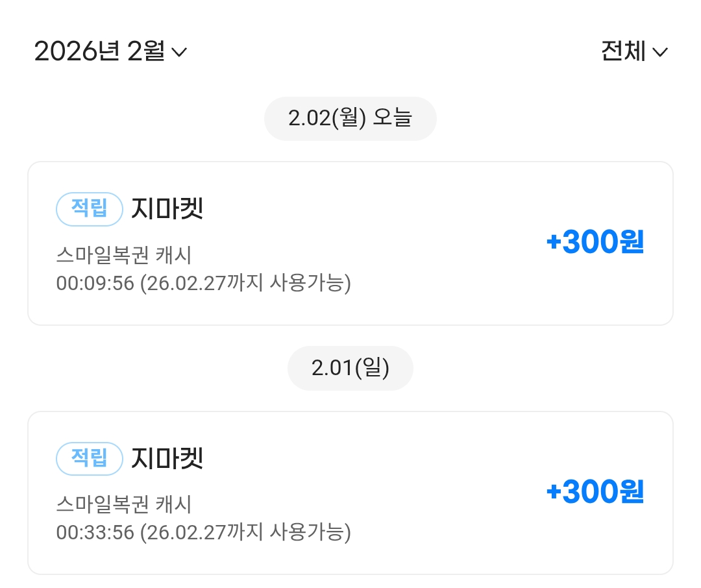This screenshot has width=701, height=588.
Task: Click the chevron arrow beside 전체
Action: click(659, 52)
